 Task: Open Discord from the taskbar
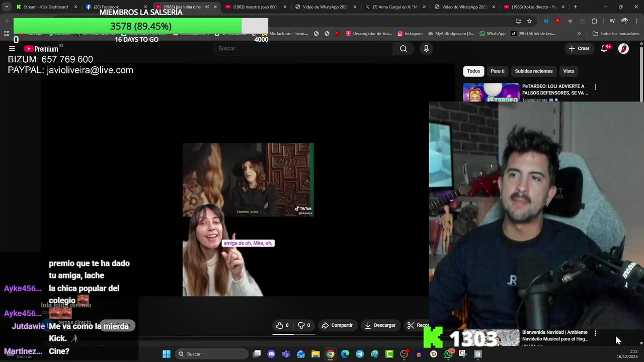click(x=272, y=354)
